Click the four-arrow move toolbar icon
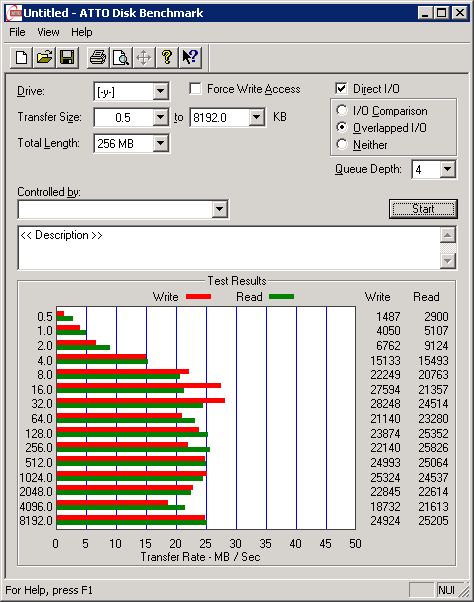Viewport: 474px width, 602px height. click(144, 58)
